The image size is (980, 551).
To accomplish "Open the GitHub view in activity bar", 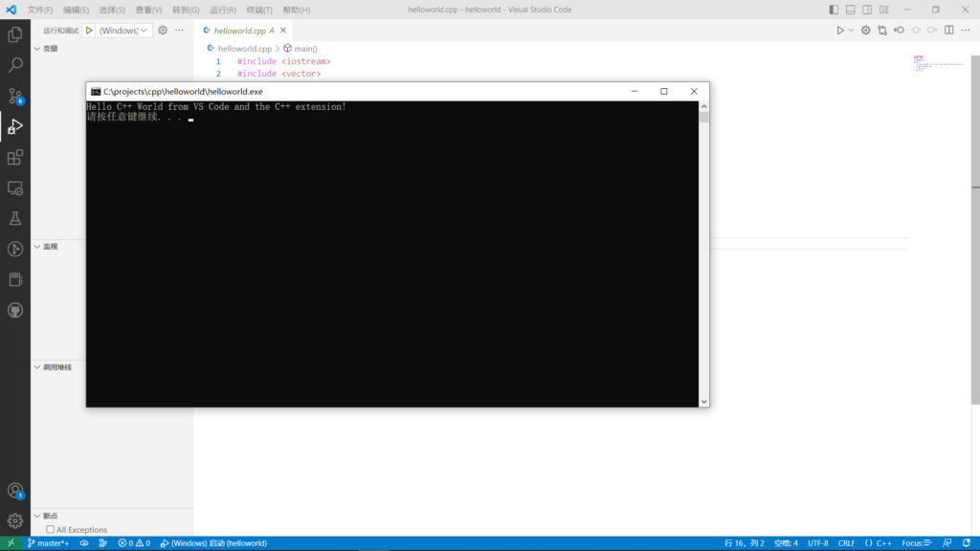I will click(15, 311).
